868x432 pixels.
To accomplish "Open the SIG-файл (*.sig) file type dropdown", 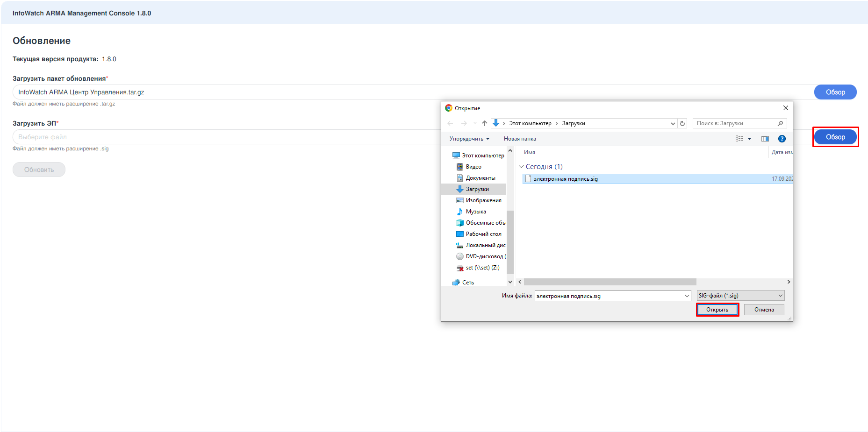I will [741, 296].
